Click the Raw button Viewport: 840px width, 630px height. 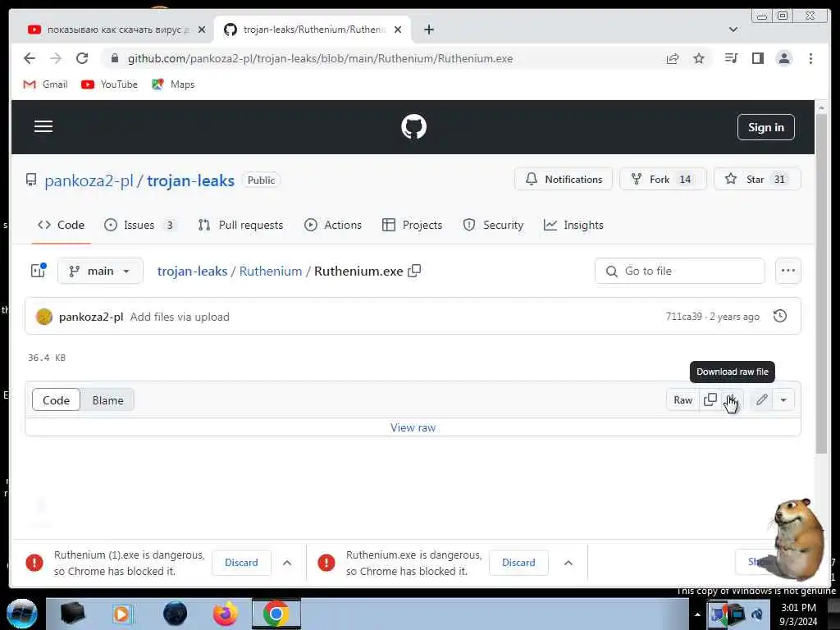coord(682,400)
